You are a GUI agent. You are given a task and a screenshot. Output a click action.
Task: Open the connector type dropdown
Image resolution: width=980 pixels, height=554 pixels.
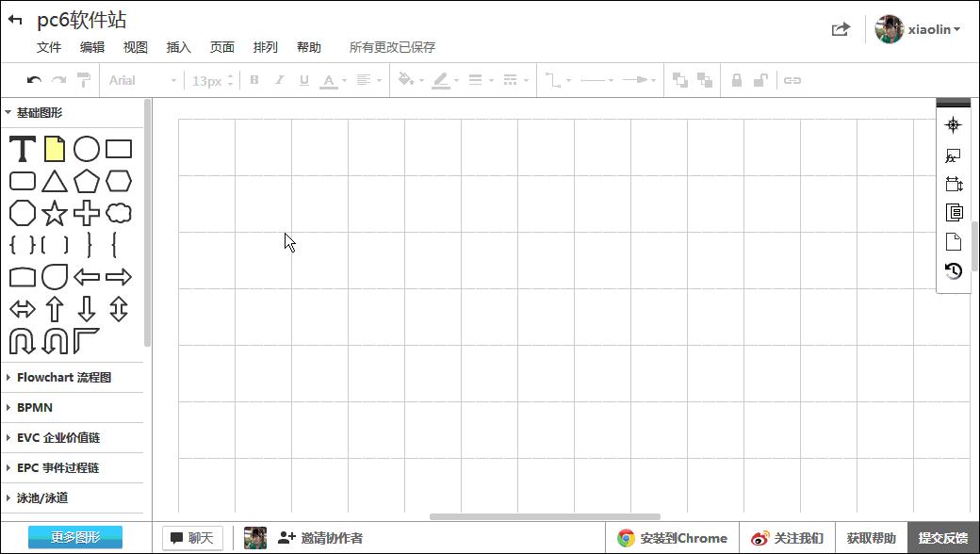point(558,80)
